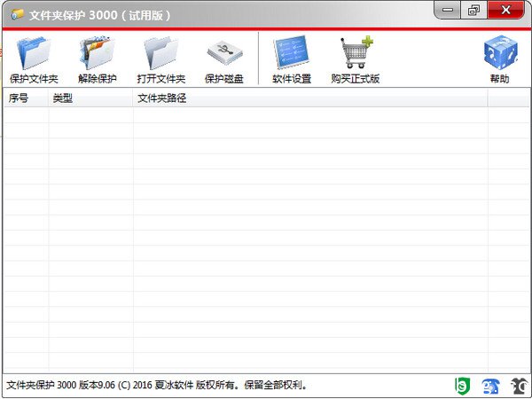The width and height of the screenshot is (532, 399).
Task: Click the blank column header after 文件夹路径
Action: point(507,98)
